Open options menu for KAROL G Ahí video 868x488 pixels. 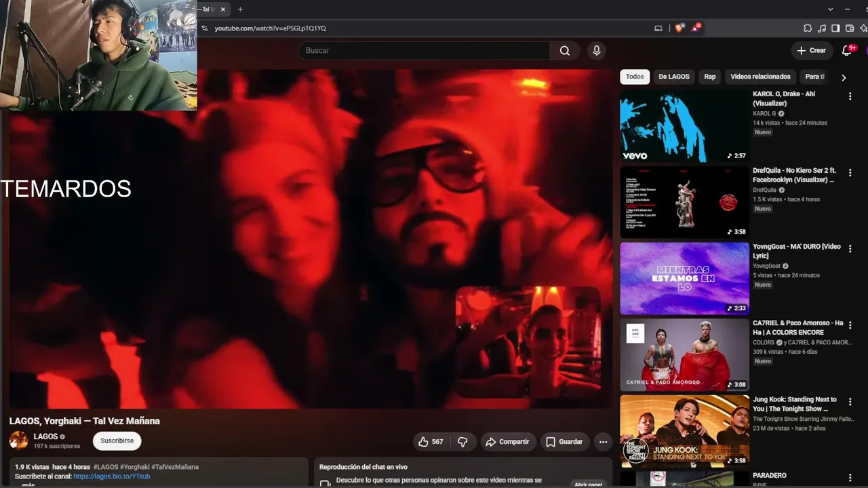coord(850,97)
